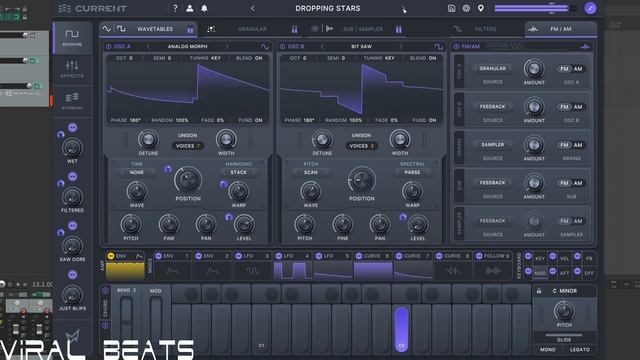The image size is (640, 360).
Task: Open the user account icon
Action: tap(190, 8)
